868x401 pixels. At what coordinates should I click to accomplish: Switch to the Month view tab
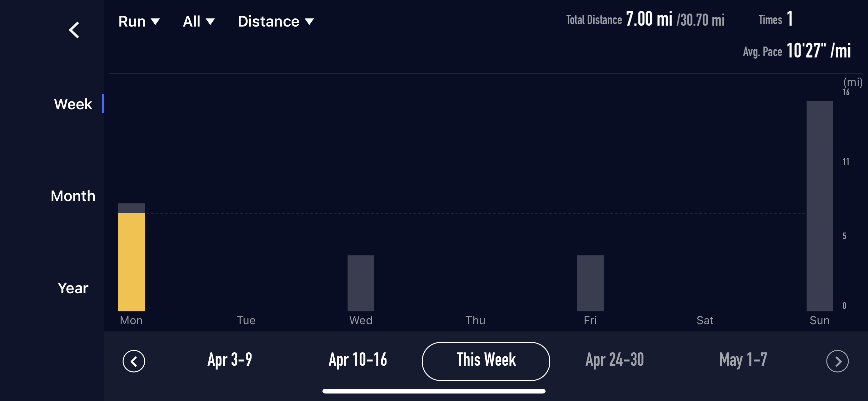click(x=73, y=196)
